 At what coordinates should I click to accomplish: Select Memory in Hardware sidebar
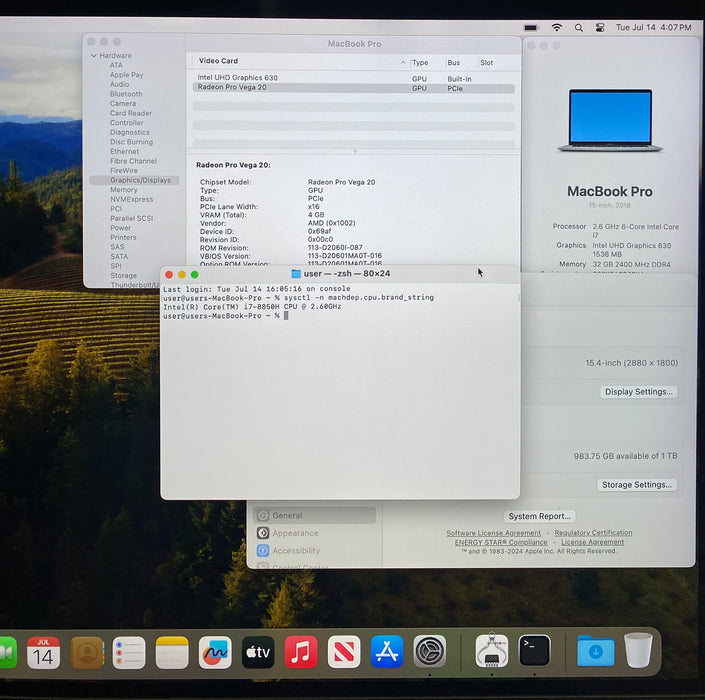124,190
